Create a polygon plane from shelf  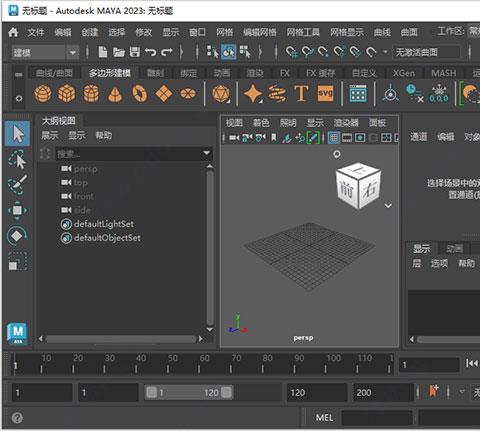pos(164,94)
